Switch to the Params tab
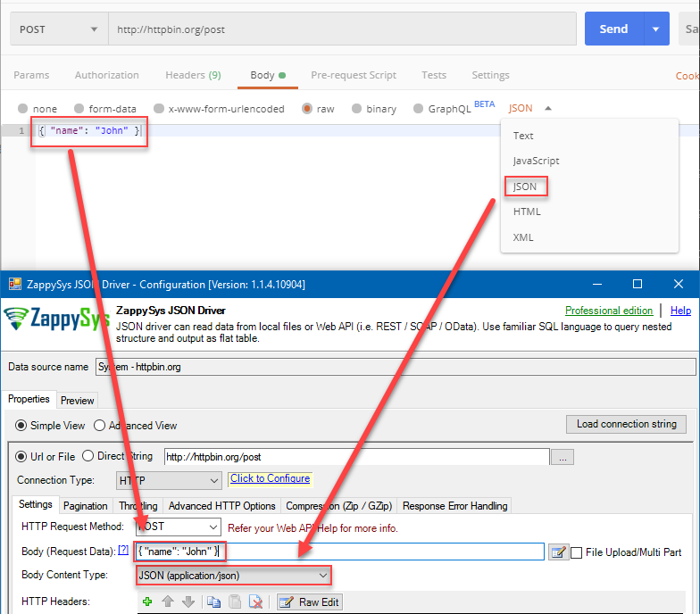This screenshot has width=700, height=614. (x=31, y=75)
